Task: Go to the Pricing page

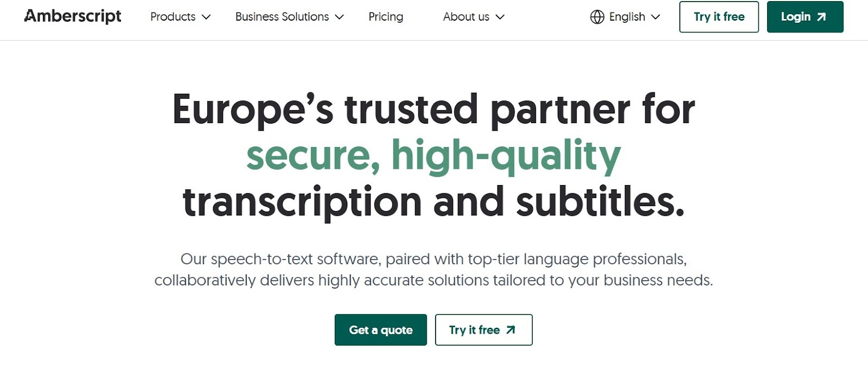Action: [386, 17]
